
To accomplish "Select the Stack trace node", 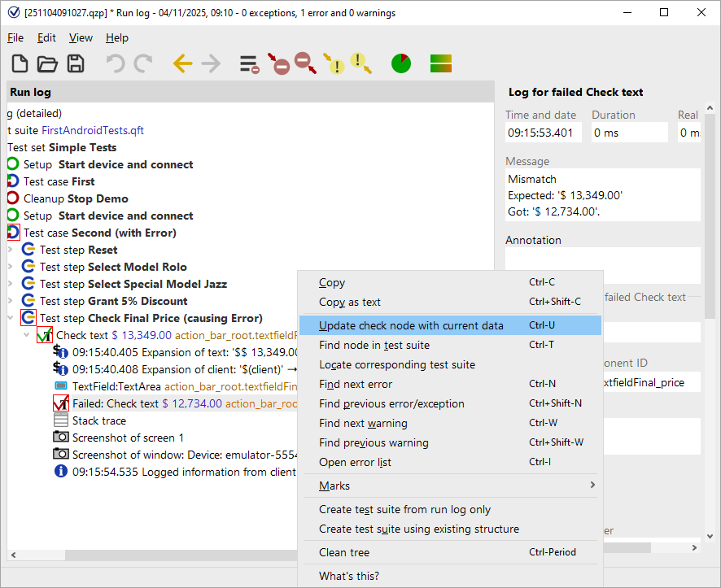I will point(98,420).
